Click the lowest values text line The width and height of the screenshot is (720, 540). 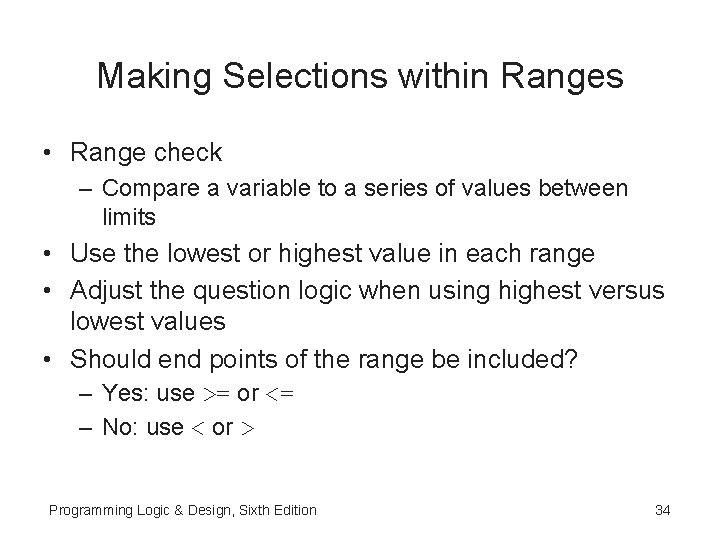pos(148,321)
